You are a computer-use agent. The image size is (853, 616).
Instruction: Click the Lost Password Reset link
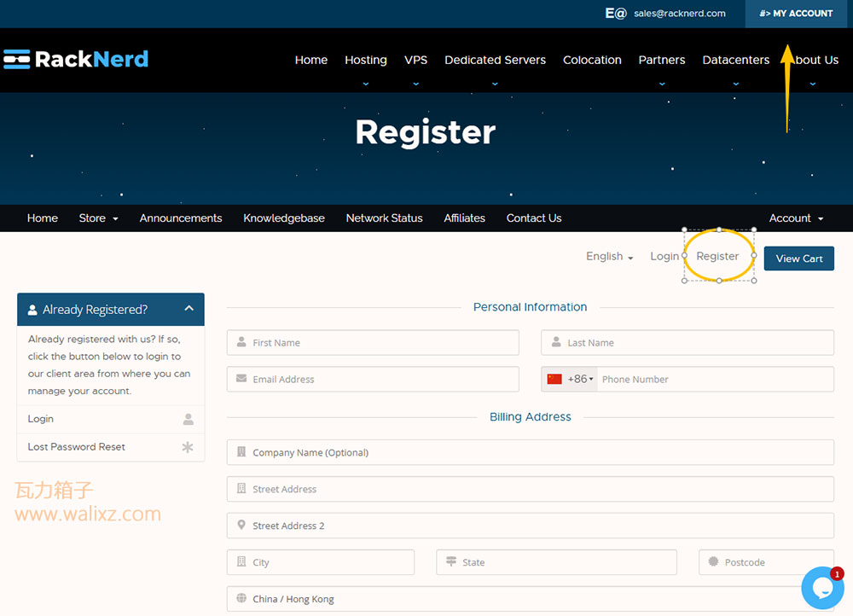(x=76, y=447)
